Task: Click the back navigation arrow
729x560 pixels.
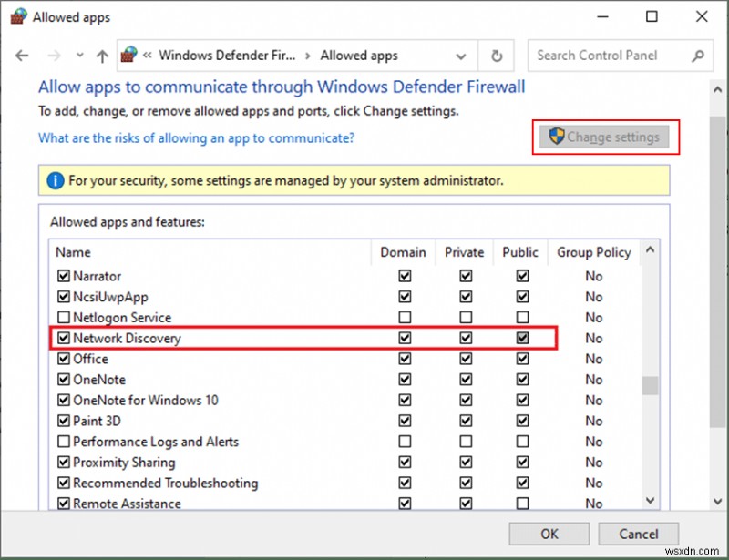Action: [22, 56]
